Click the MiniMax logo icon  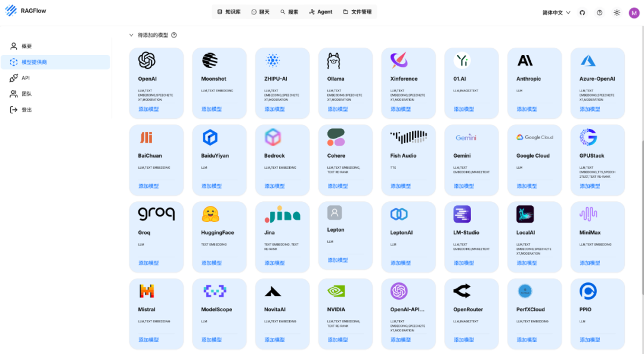(588, 214)
